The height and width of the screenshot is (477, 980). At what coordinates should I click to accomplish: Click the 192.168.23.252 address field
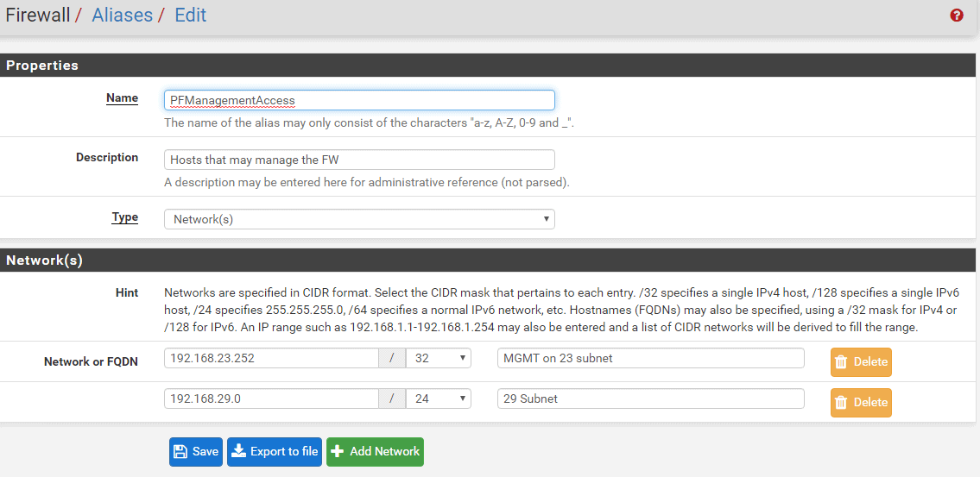click(x=271, y=358)
